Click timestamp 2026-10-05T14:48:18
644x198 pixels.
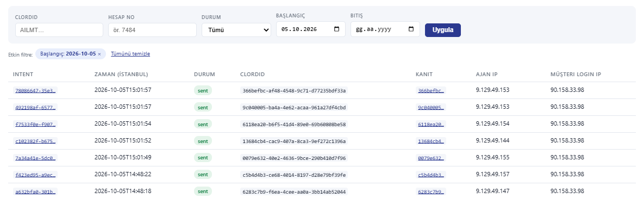[x=123, y=191]
